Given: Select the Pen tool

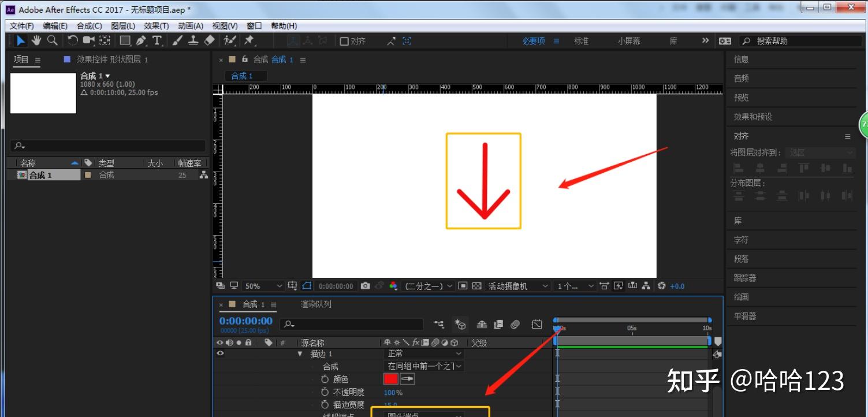Looking at the screenshot, I should coord(141,40).
